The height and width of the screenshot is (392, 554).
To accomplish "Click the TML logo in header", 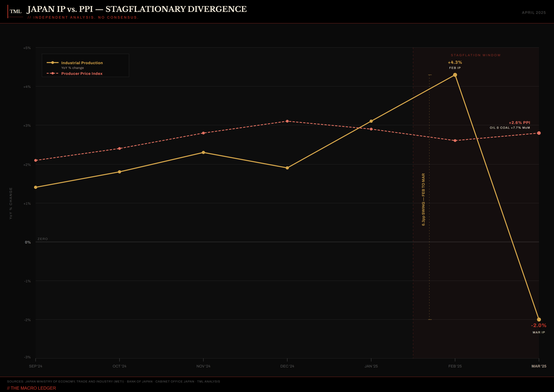I will coord(15,11).
